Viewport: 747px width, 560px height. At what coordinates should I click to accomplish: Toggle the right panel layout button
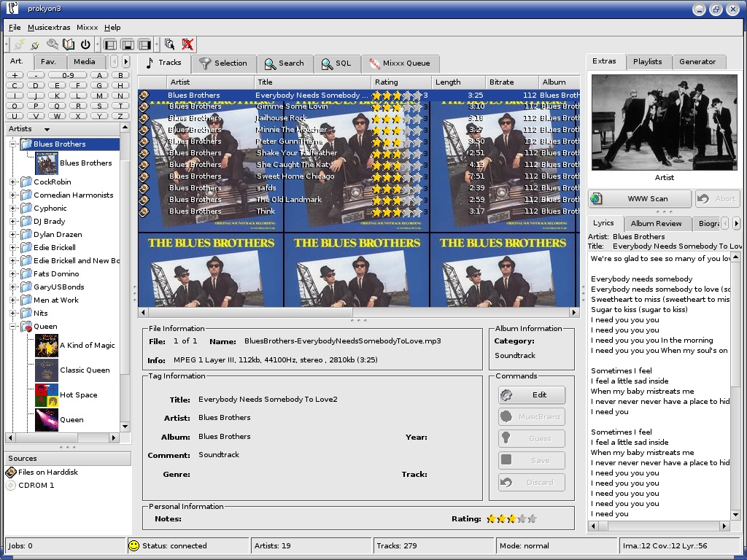[x=145, y=44]
